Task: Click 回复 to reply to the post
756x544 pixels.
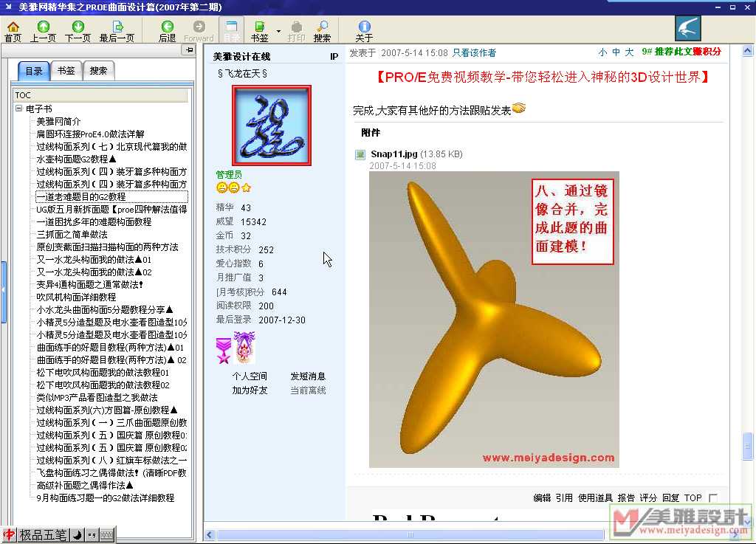Action: coord(670,497)
